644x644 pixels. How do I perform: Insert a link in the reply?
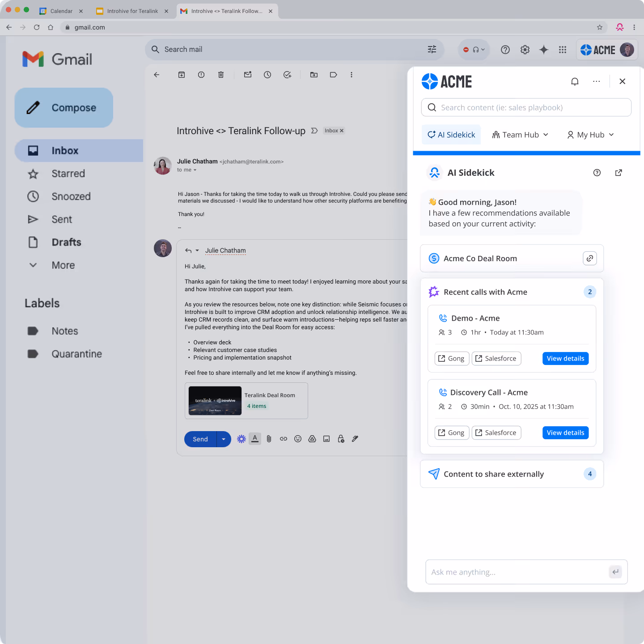284,439
